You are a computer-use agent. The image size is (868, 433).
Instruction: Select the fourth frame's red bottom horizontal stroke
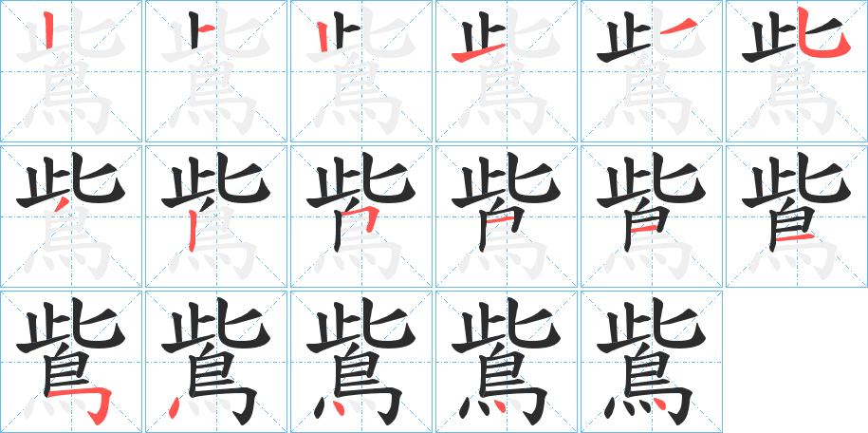478,52
